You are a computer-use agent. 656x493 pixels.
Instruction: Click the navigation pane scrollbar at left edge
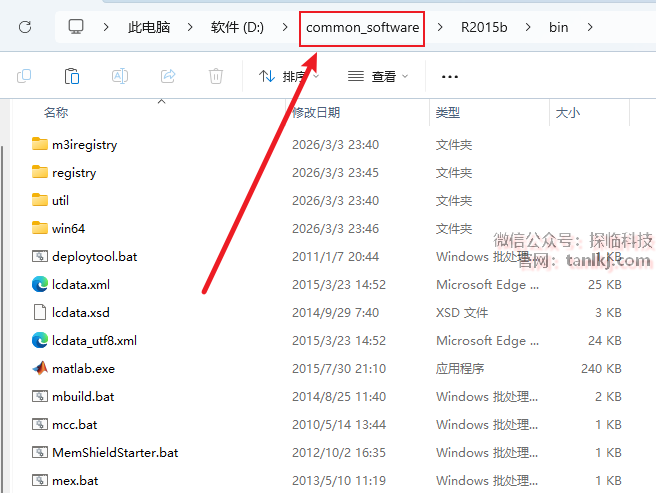click(x=2, y=318)
